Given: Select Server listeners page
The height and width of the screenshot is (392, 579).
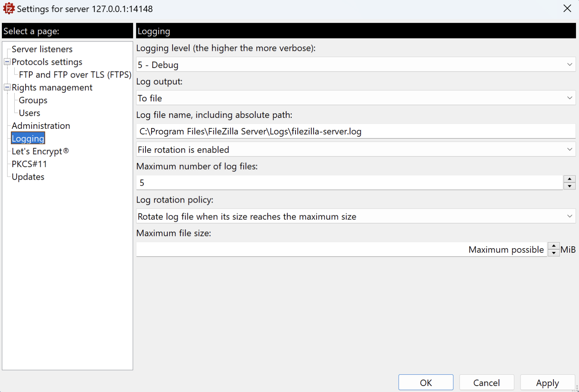Looking at the screenshot, I should [42, 49].
